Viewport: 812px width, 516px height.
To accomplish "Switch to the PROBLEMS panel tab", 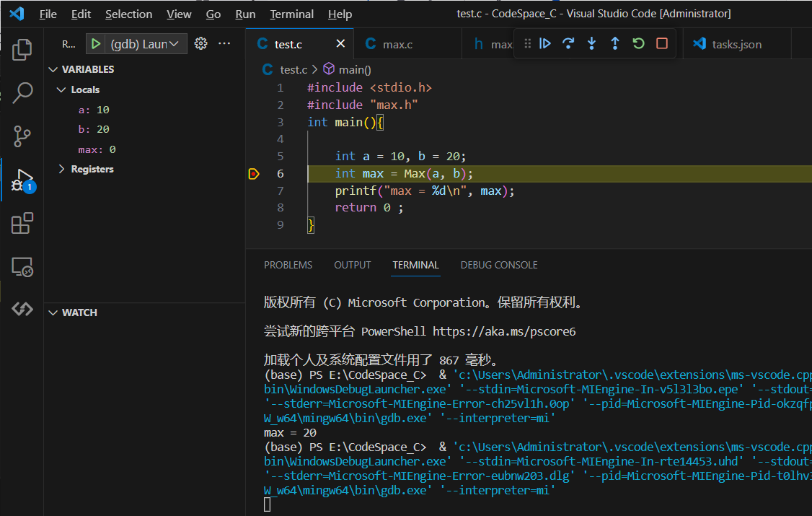I will [x=288, y=266].
